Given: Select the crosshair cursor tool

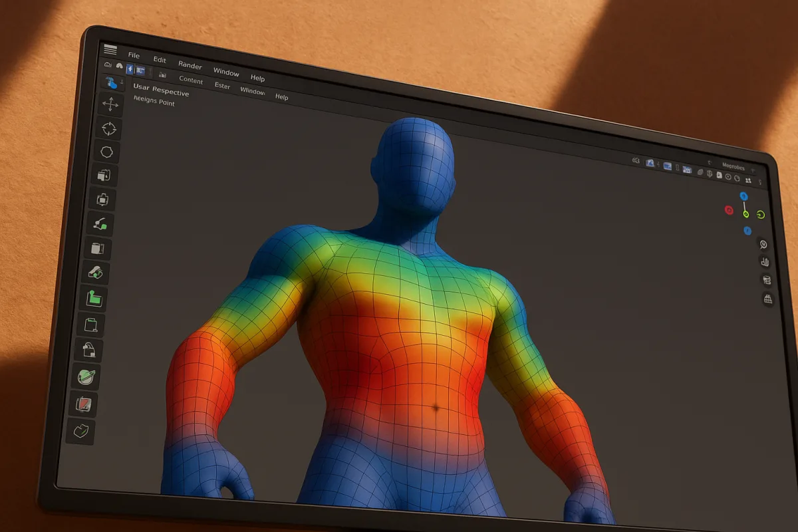Looking at the screenshot, I should (x=108, y=128).
